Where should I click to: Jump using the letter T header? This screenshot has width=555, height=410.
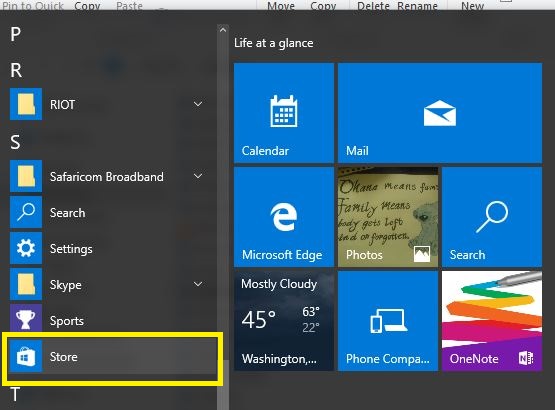pyautogui.click(x=15, y=394)
